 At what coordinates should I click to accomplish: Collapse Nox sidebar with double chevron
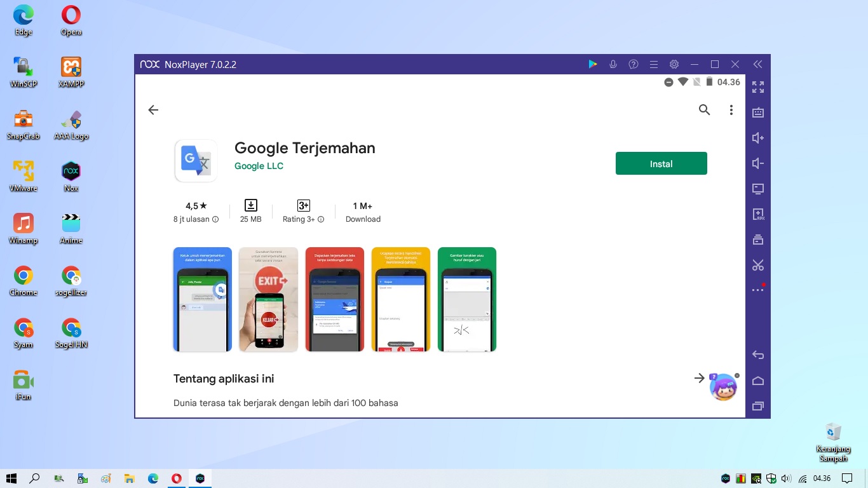click(x=757, y=64)
